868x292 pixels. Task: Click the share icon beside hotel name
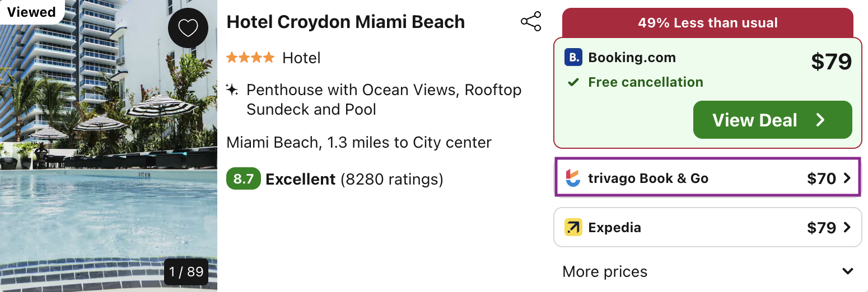(530, 22)
